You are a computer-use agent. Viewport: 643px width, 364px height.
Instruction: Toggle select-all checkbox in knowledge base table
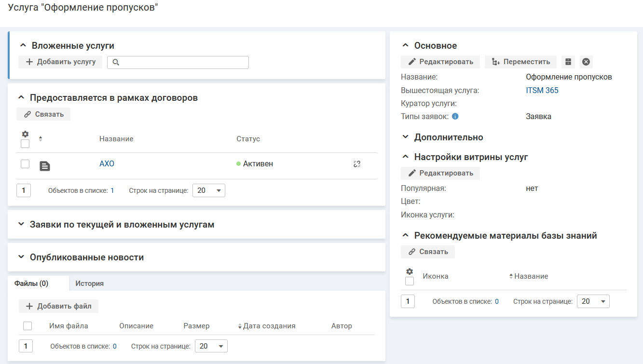[x=410, y=281]
